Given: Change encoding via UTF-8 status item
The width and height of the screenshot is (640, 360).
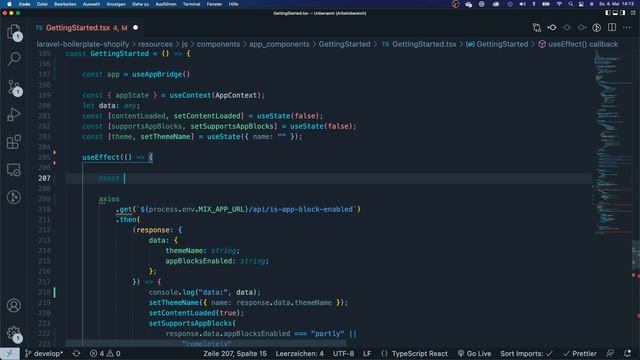Looking at the screenshot, I should pos(343,353).
